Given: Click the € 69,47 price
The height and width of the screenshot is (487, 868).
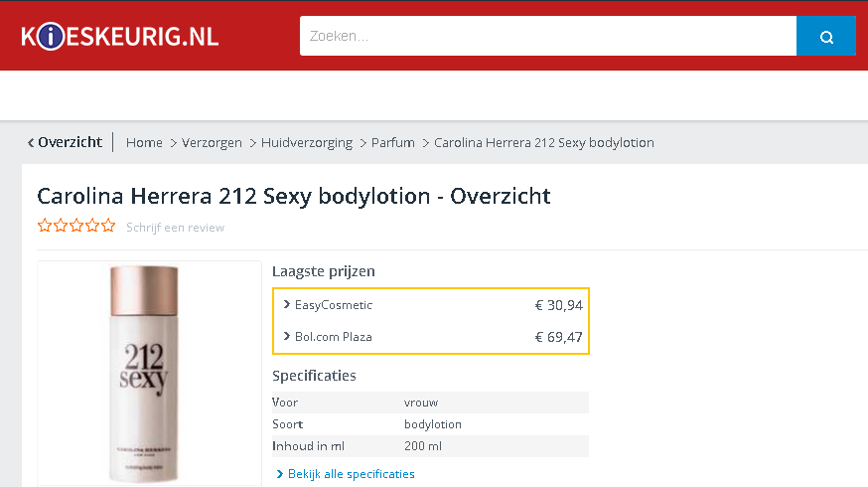Looking at the screenshot, I should pyautogui.click(x=558, y=337).
